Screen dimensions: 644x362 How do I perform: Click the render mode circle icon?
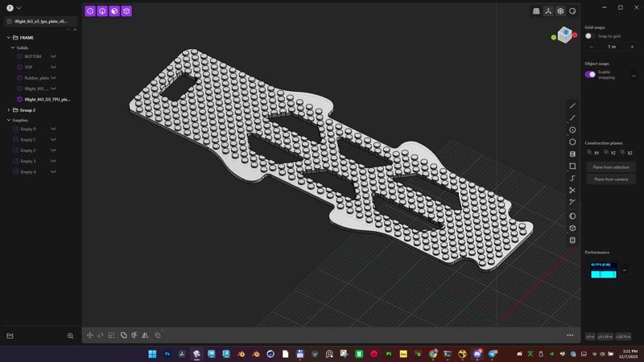572,11
